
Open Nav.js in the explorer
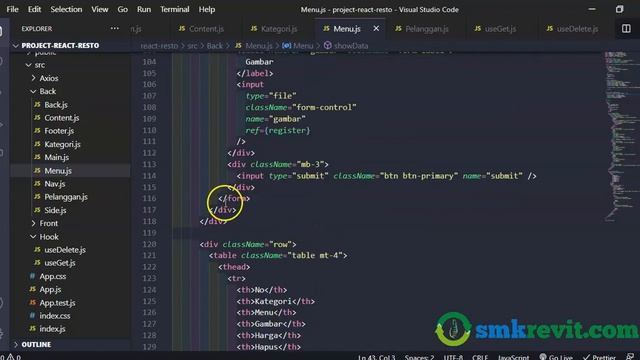(x=55, y=184)
